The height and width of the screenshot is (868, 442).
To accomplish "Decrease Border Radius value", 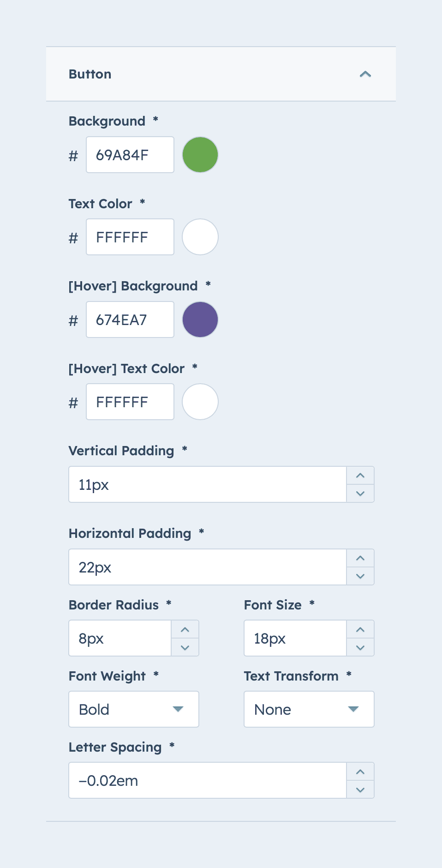I will point(185,647).
